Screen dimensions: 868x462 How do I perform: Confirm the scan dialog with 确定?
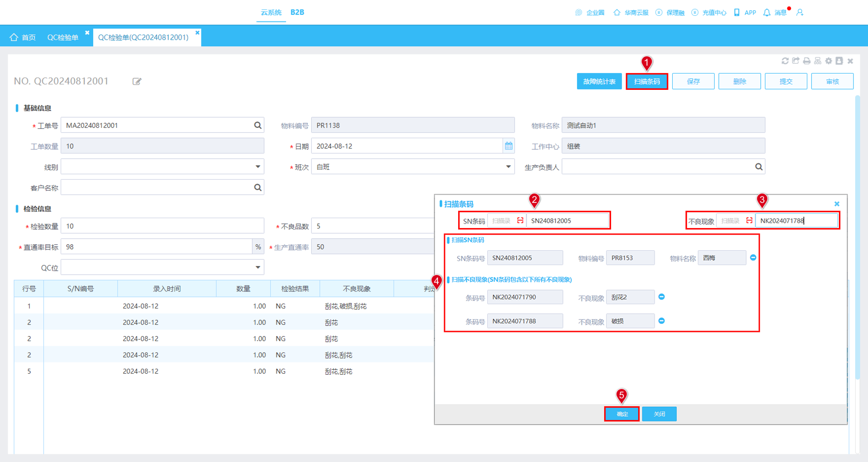click(622, 414)
